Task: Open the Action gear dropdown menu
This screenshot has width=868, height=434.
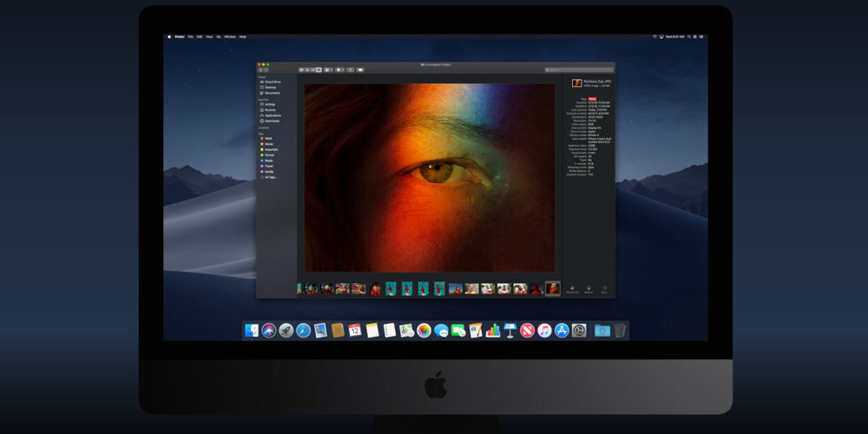Action: point(340,69)
